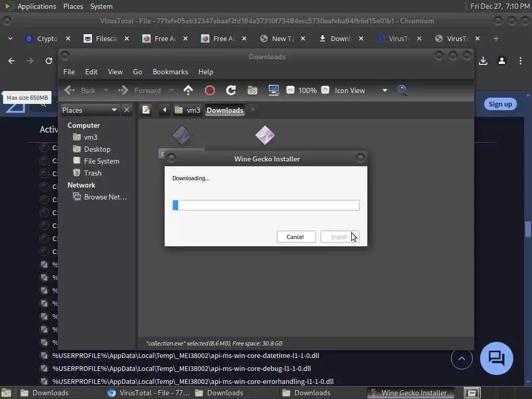Click the browser back arrow
532x399 pixels.
pos(11,61)
